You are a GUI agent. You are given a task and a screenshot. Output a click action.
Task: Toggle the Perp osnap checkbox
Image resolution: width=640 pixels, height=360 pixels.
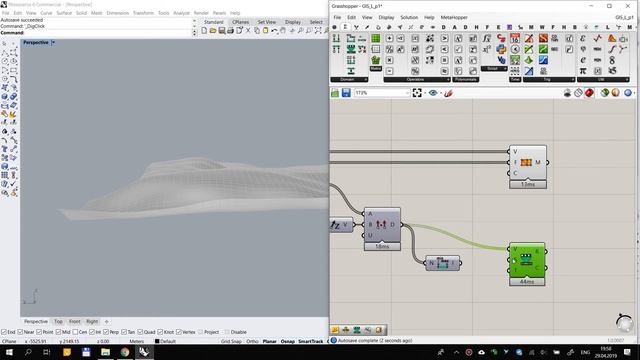click(106, 332)
